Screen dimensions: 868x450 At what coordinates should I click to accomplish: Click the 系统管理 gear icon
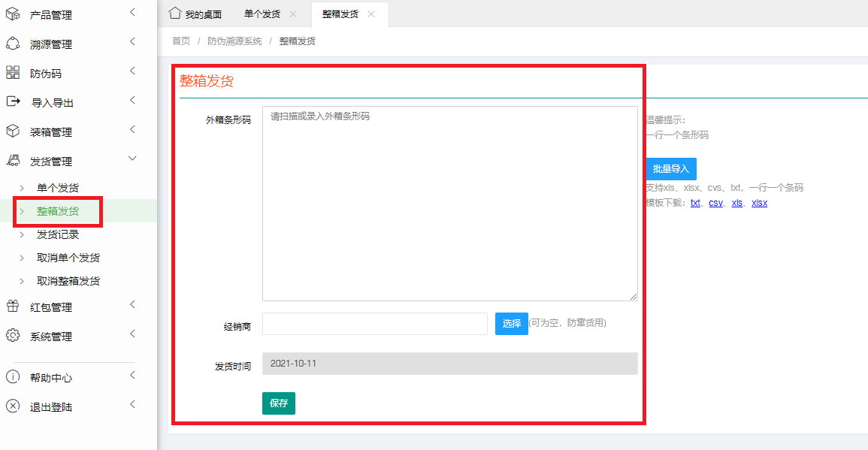point(13,336)
